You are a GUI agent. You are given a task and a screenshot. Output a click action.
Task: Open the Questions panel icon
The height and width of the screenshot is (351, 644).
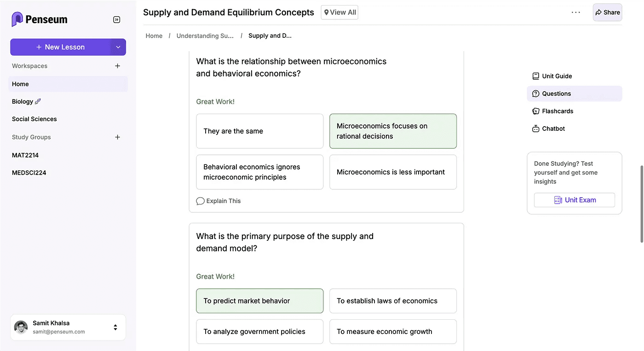535,94
